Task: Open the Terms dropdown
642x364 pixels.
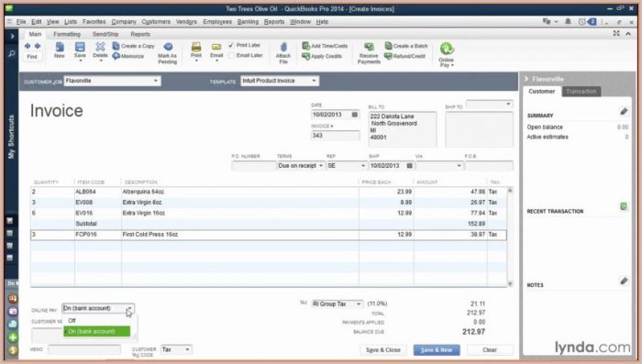Action: click(x=321, y=166)
